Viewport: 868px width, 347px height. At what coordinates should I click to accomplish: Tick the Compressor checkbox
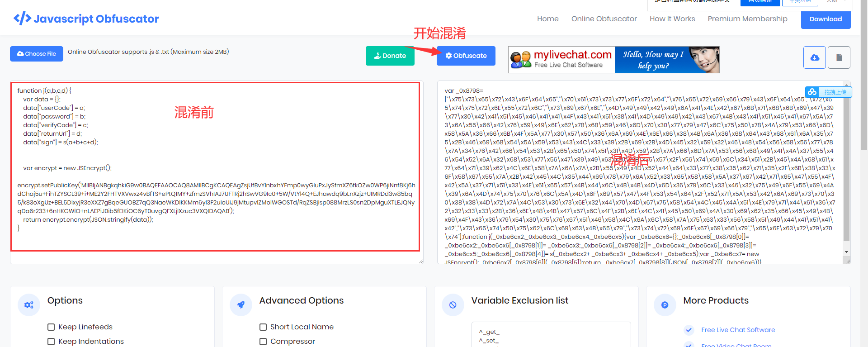pos(263,342)
